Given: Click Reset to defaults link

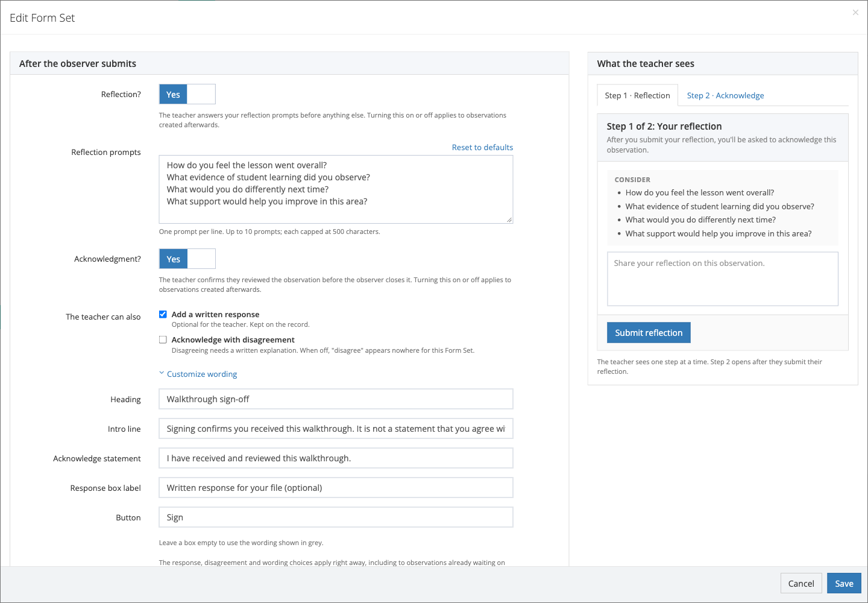Looking at the screenshot, I should tap(482, 147).
